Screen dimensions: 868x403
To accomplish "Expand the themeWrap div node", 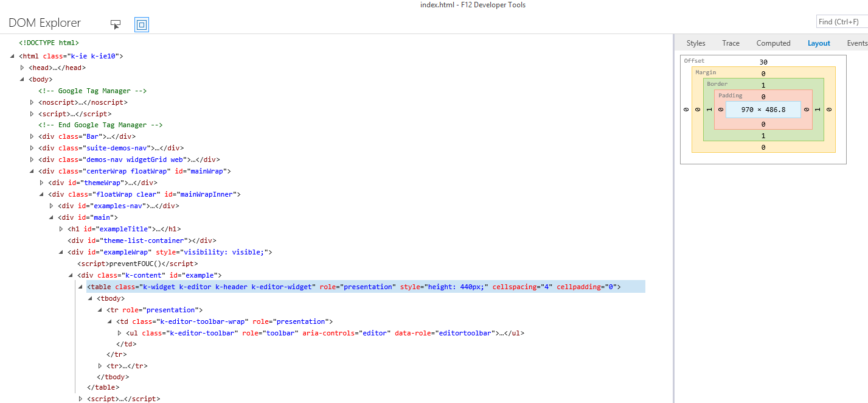I will [x=42, y=183].
